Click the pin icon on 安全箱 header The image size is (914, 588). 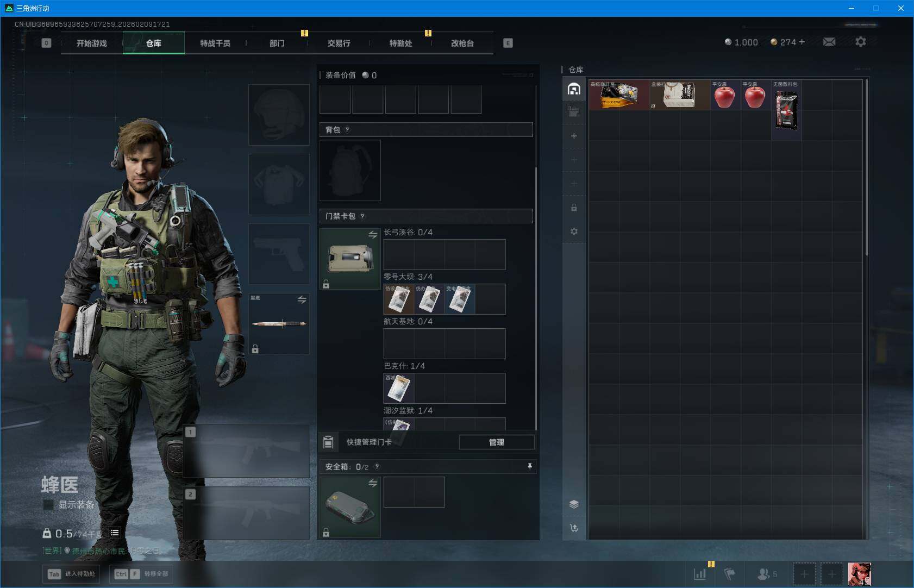click(530, 467)
